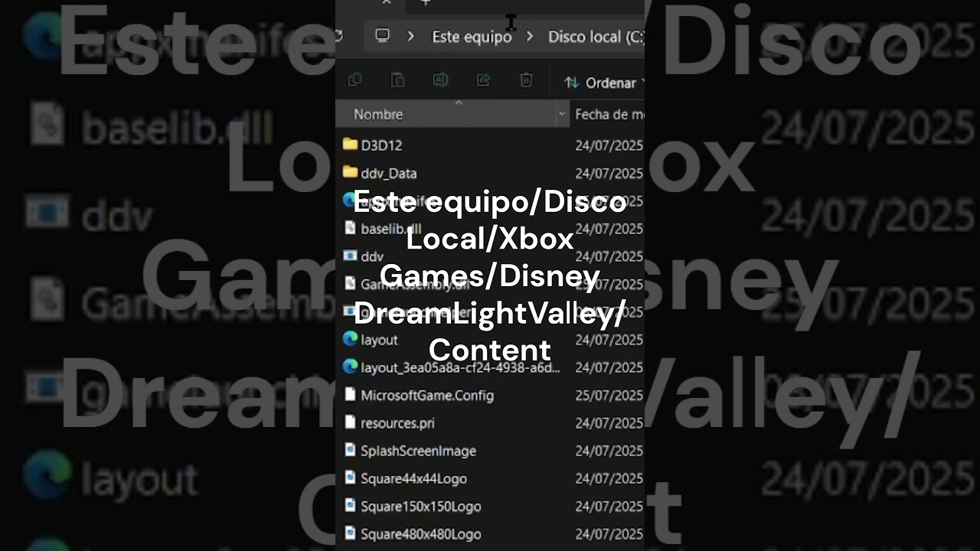Open the Ordenar sort dropdown

[x=604, y=83]
